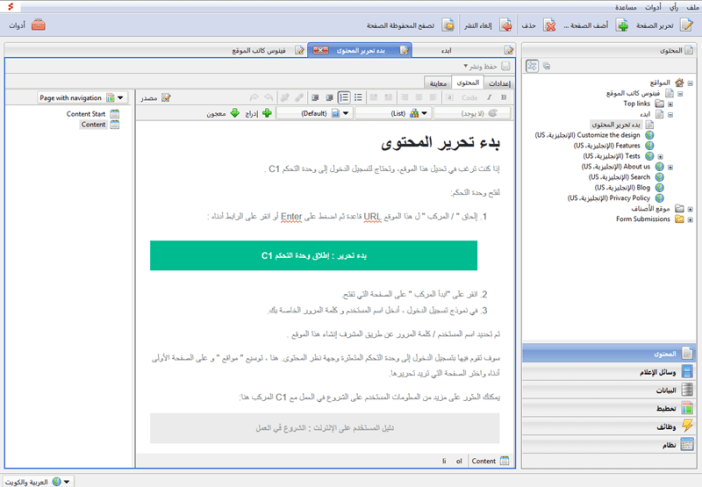Open the (لا يوجد) class dropdown
This screenshot has height=487, width=702.
(472, 113)
